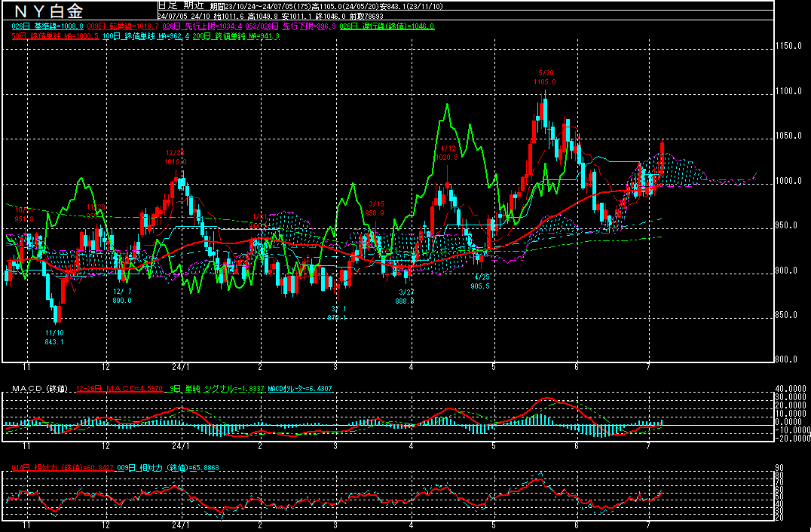Select the 026日 先行上限=1034.4 legend label
This screenshot has height=532, width=811.
point(203,26)
